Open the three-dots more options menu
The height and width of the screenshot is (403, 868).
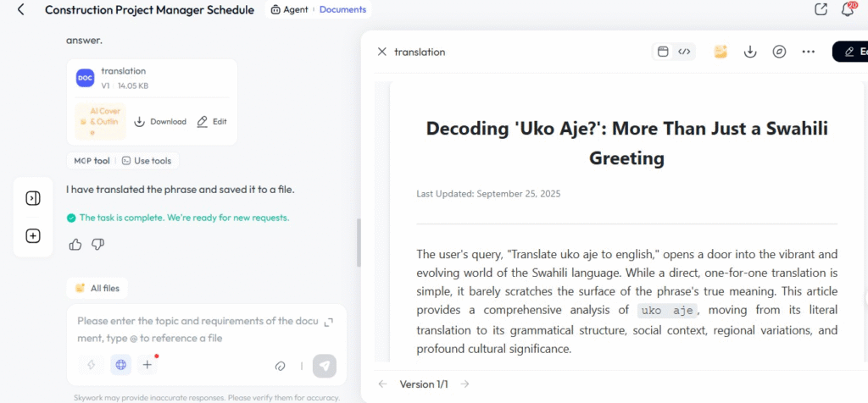[808, 52]
